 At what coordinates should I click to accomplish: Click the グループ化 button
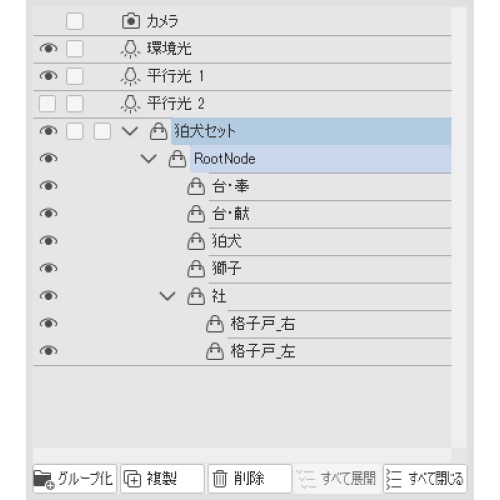tap(75, 479)
